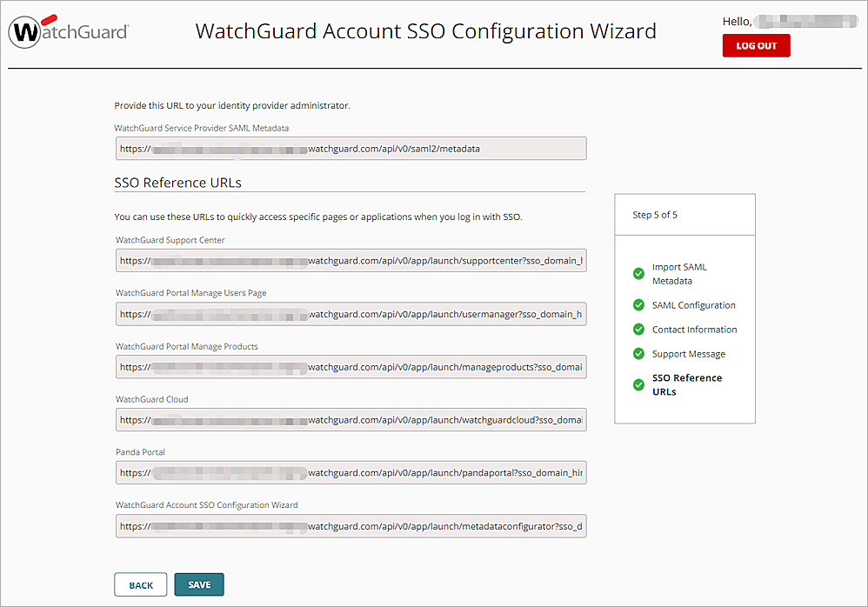The height and width of the screenshot is (607, 868).
Task: Select the Service Provider SAML Metadata URL field
Action: point(351,148)
